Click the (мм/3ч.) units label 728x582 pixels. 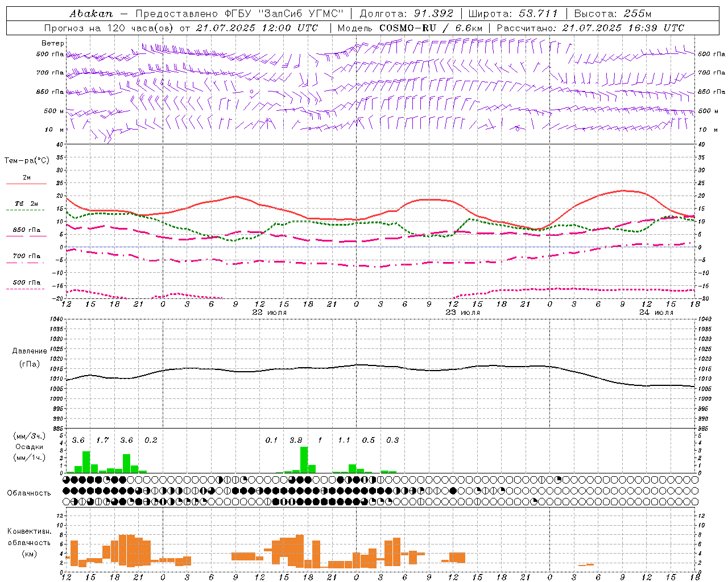(x=29, y=436)
